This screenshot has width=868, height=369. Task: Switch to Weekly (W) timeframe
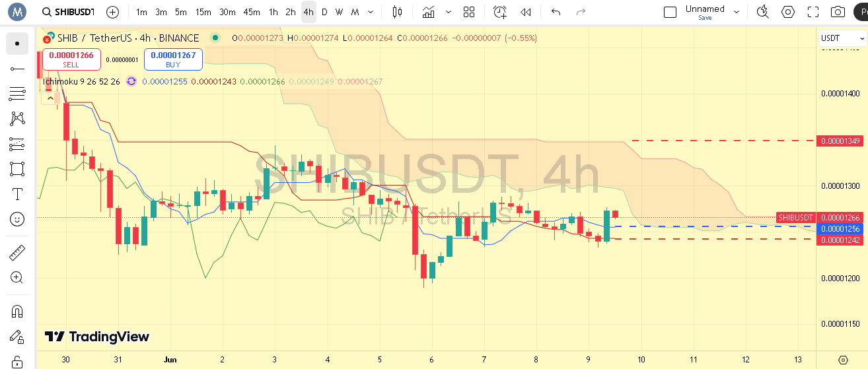coord(339,12)
